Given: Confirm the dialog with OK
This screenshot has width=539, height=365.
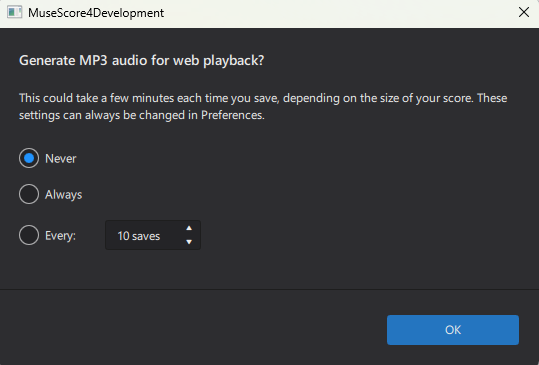Looking at the screenshot, I should click(x=453, y=330).
